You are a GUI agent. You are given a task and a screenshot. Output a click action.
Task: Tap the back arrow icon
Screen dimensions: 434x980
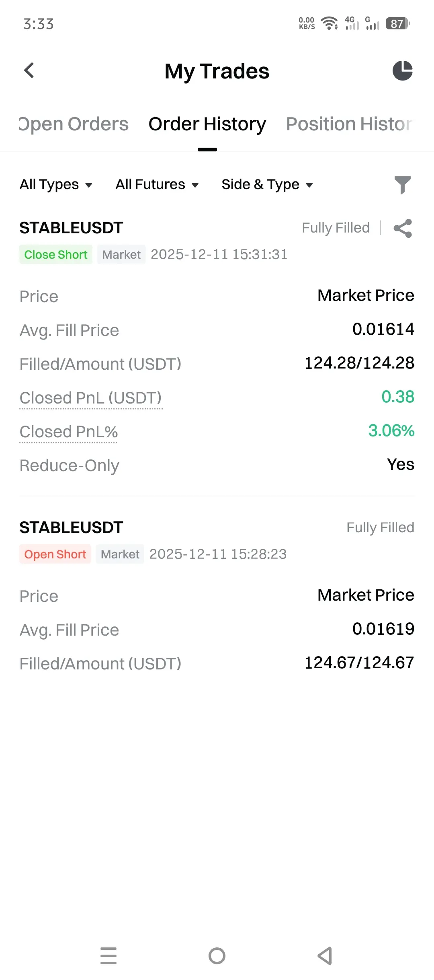29,71
